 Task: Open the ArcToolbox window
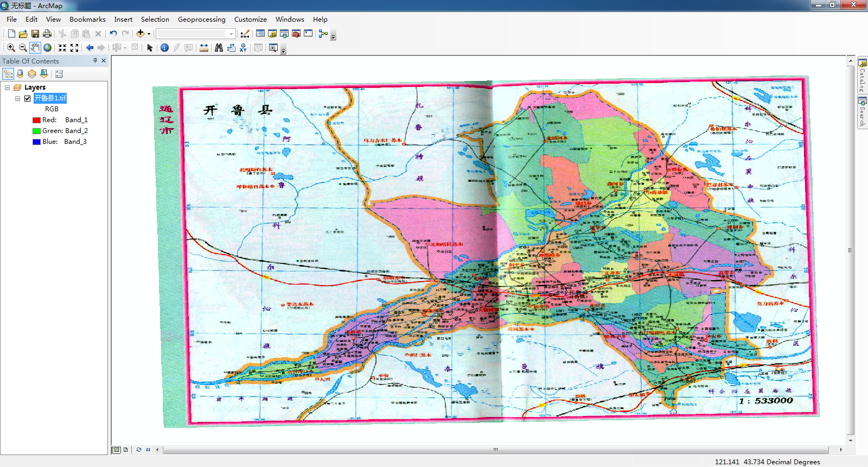coord(296,34)
